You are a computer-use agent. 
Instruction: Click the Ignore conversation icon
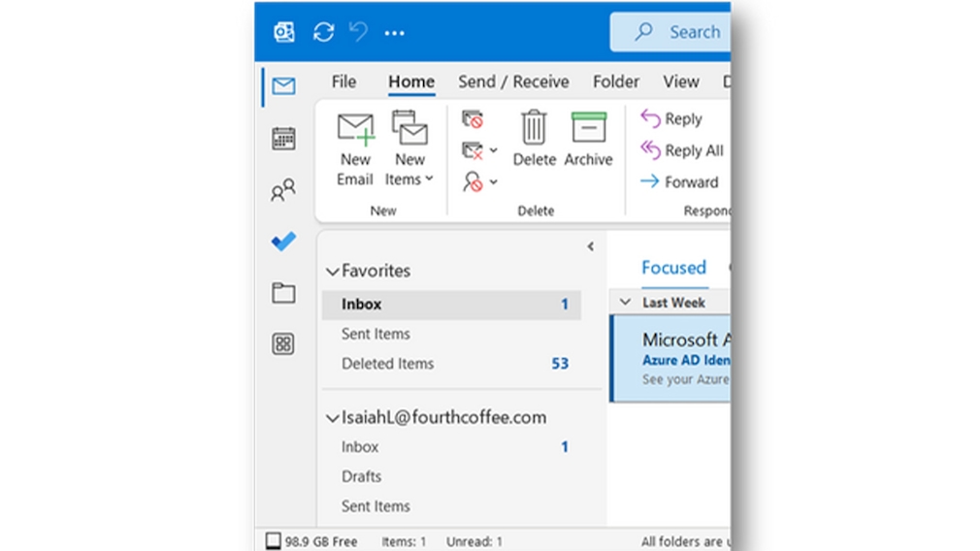pyautogui.click(x=473, y=118)
